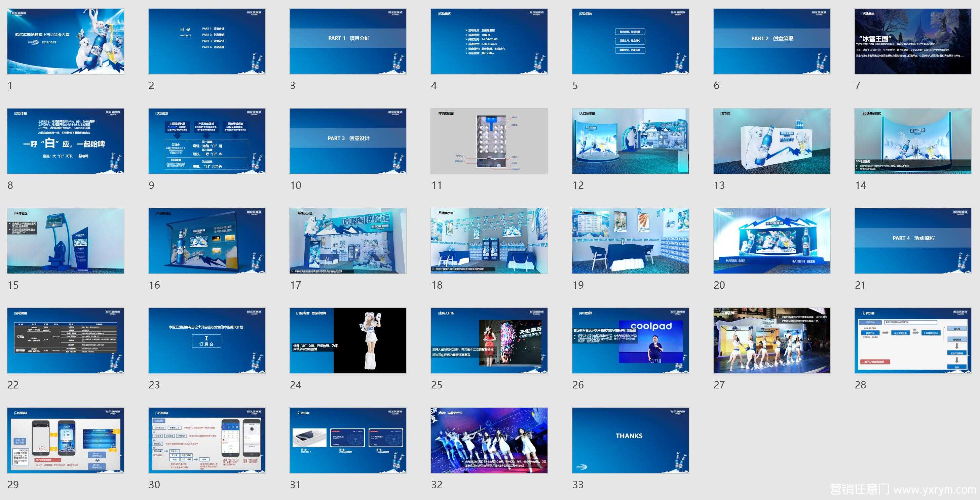Select slide 9 活动规划 diagram
This screenshot has width=980, height=500.
point(206,141)
